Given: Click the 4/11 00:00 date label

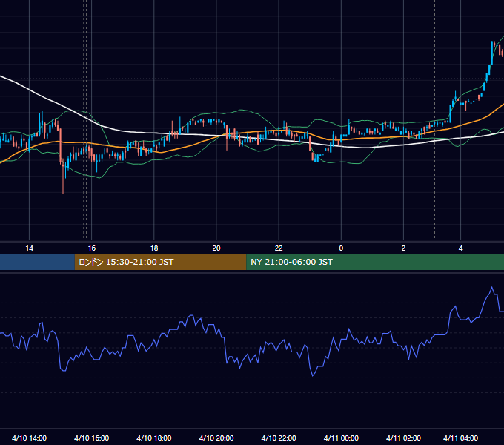Looking at the screenshot, I should point(341,438).
